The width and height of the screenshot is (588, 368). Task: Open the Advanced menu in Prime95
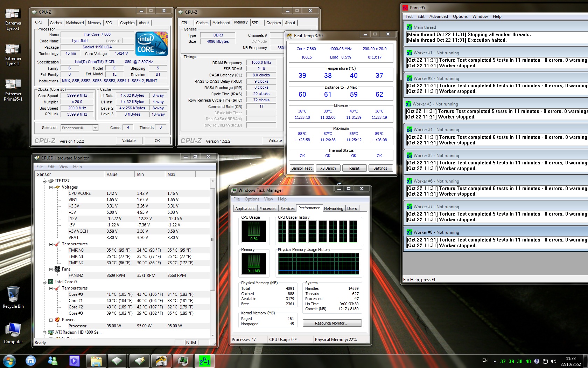(x=438, y=16)
